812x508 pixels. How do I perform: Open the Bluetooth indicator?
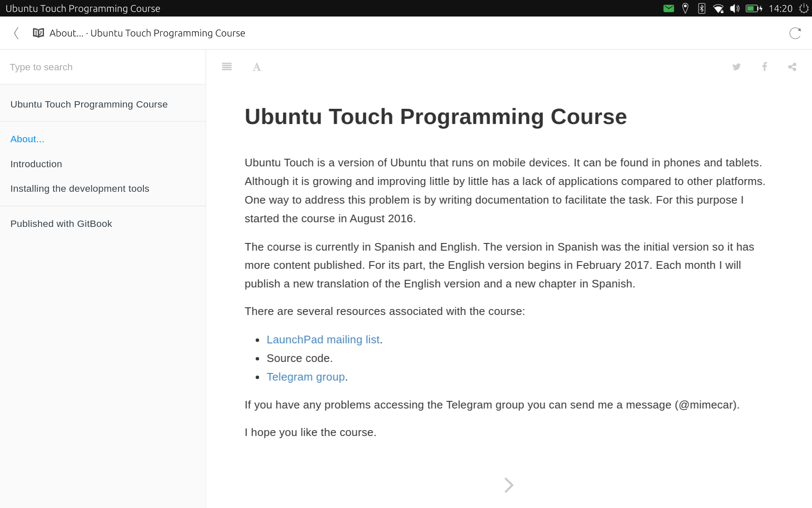click(x=702, y=8)
